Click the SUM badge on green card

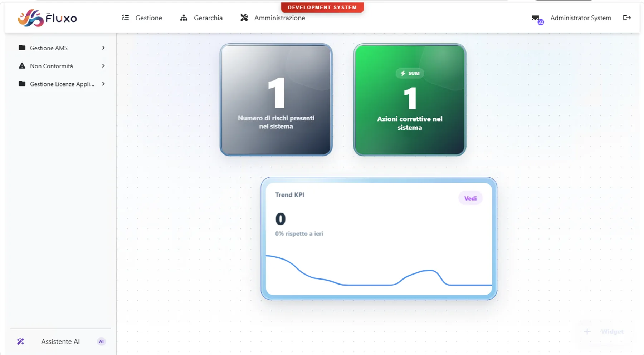(x=410, y=73)
